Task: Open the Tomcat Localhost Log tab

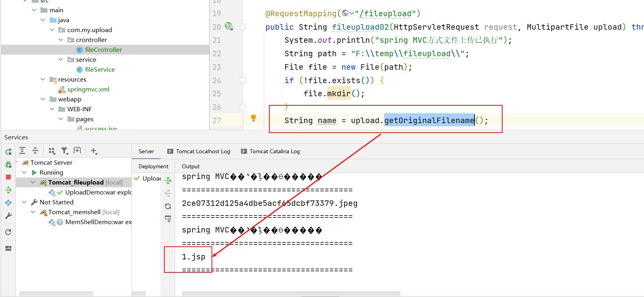Action: (198, 151)
